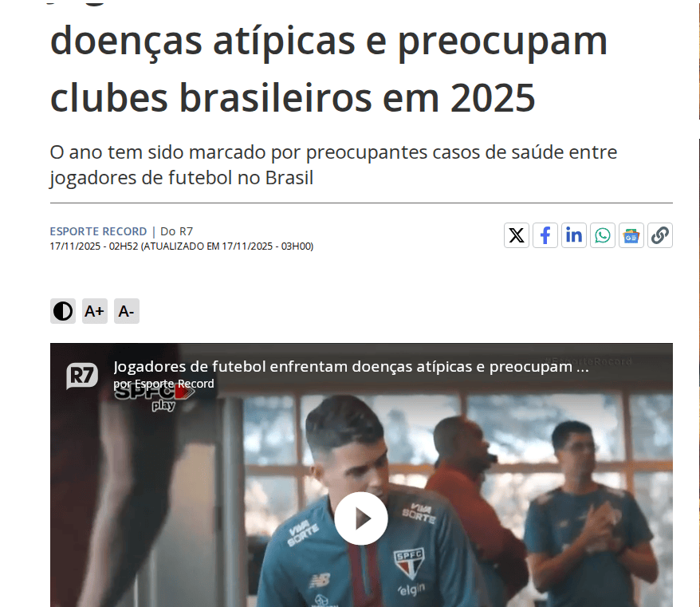
Task: Share the article on Facebook
Action: click(x=545, y=235)
